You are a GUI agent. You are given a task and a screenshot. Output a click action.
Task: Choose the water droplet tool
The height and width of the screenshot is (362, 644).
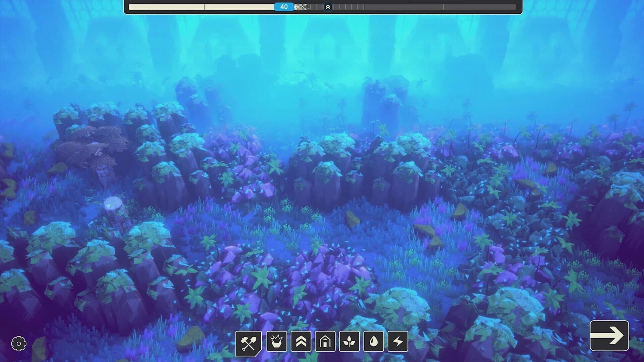(373, 342)
